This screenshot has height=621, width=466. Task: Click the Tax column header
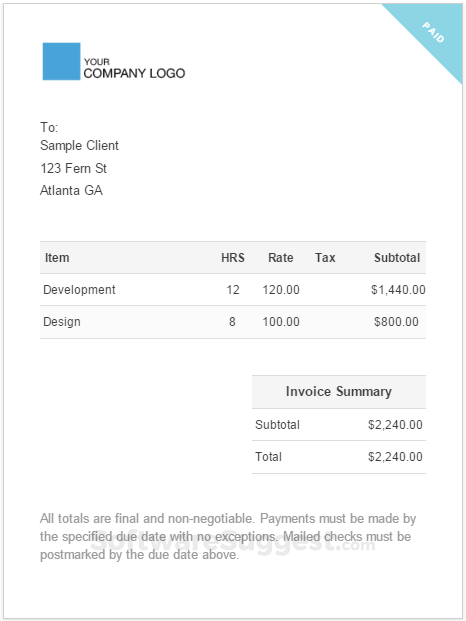325,258
